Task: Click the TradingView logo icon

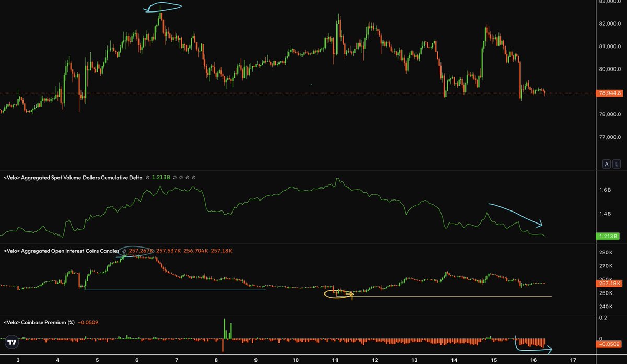Action: 11,343
